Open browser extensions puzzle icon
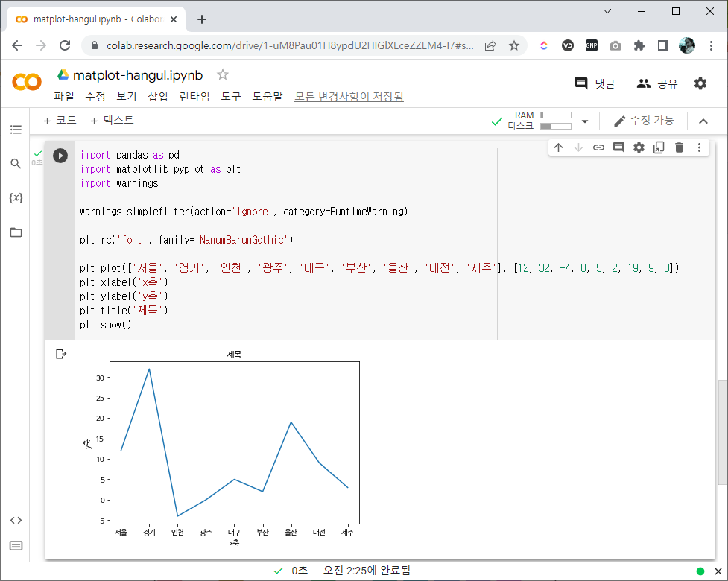Screen dimensions: 728x581 639,45
